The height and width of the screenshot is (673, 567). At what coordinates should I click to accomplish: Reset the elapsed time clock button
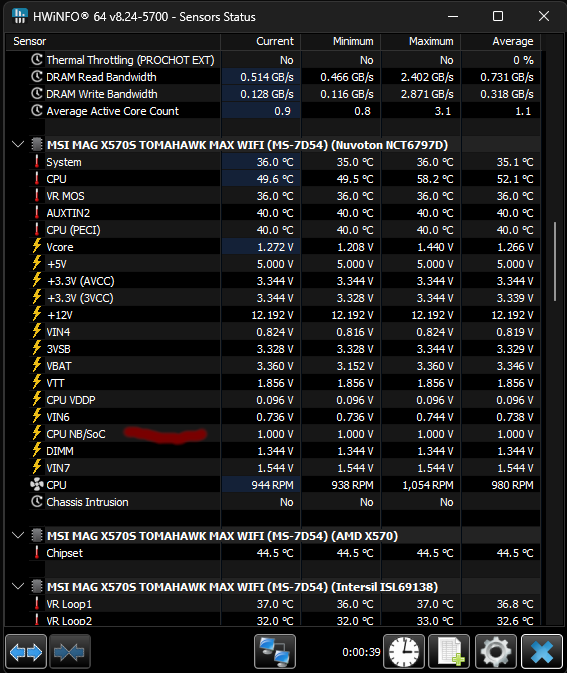[404, 652]
